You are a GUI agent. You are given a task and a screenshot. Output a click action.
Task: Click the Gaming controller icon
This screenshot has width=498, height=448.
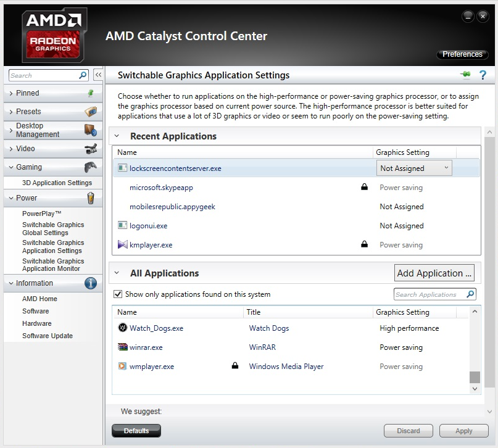tap(91, 167)
